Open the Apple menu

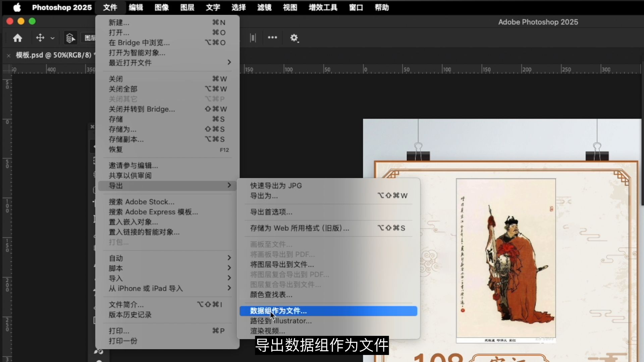(17, 7)
